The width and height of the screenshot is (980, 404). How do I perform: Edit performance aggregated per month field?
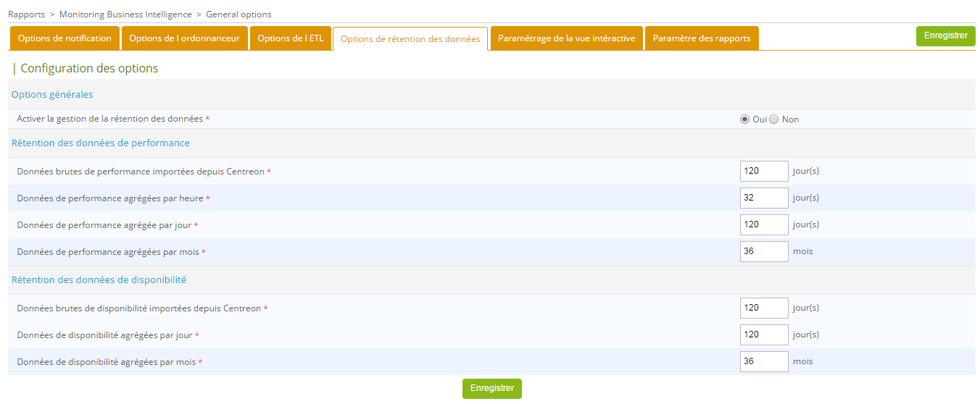coord(764,252)
